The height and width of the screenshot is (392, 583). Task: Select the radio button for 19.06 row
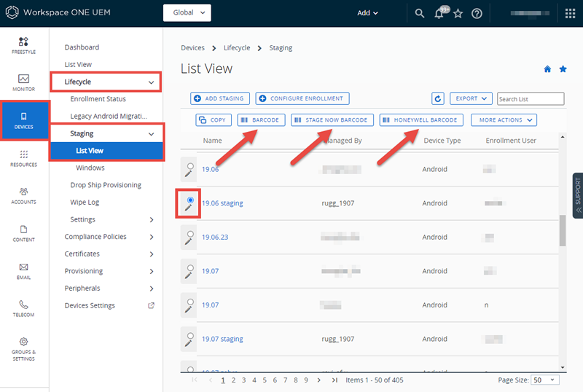(x=190, y=166)
